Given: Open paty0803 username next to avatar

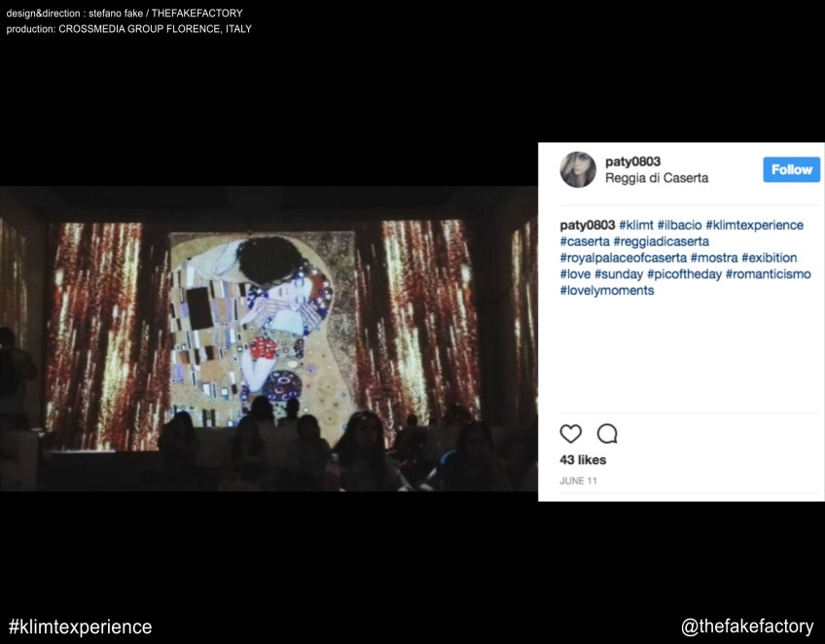Looking at the screenshot, I should 633,161.
